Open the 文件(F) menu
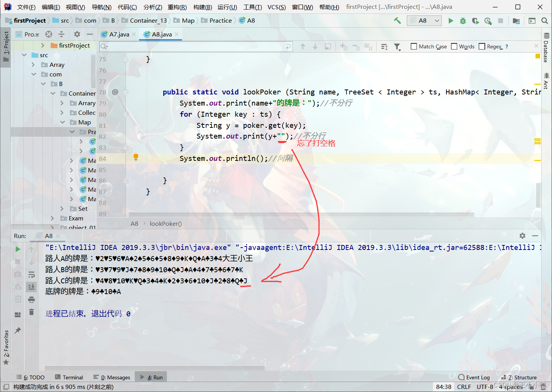Image resolution: width=552 pixels, height=392 pixels. 26,7
